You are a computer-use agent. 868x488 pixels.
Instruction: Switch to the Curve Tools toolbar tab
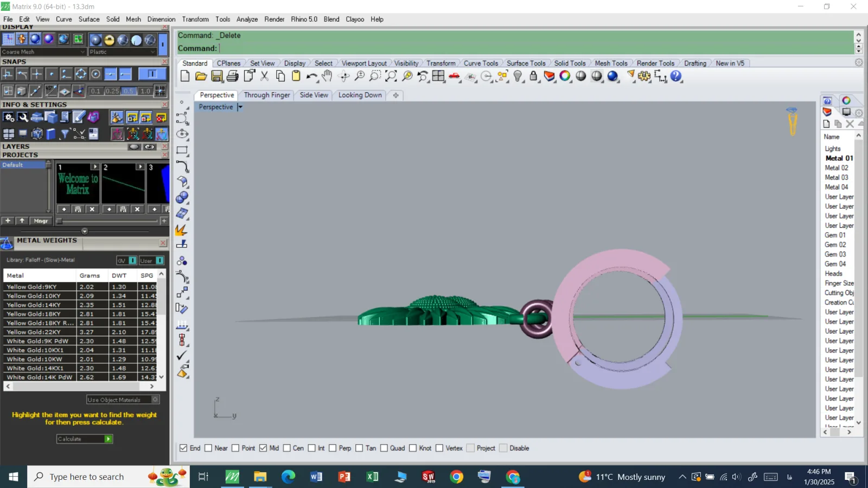pos(481,63)
